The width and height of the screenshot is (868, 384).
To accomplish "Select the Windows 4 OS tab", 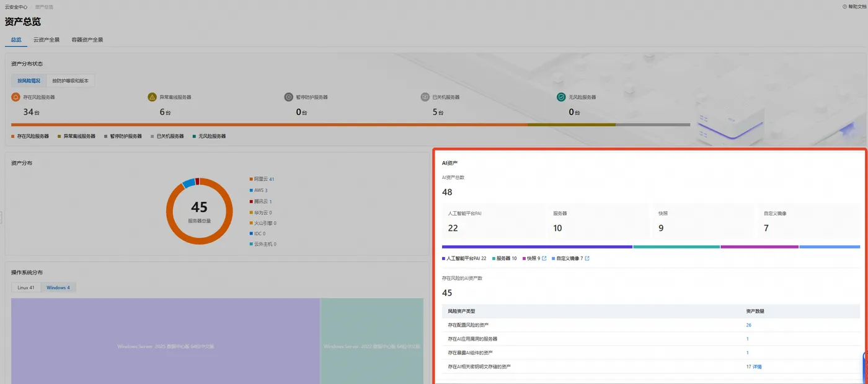I will [x=58, y=287].
